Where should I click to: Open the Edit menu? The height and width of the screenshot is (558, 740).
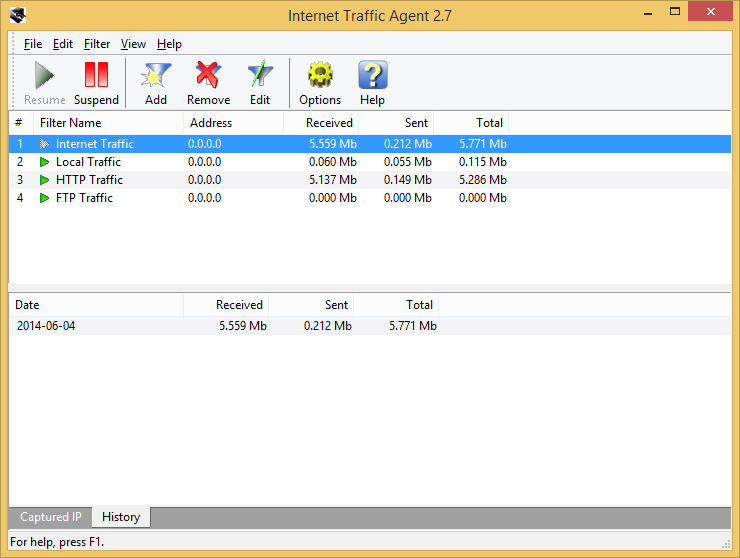[62, 44]
